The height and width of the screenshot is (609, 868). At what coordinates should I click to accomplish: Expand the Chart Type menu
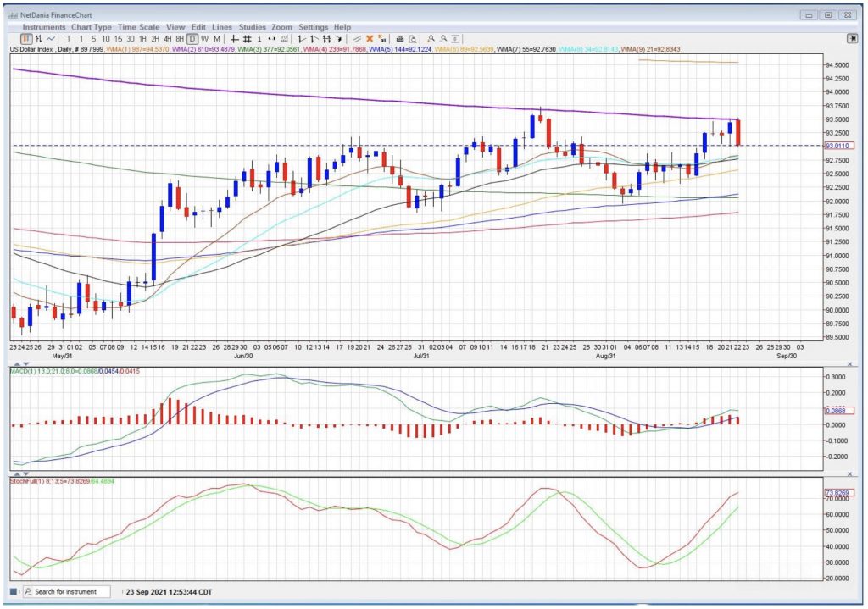coord(92,27)
